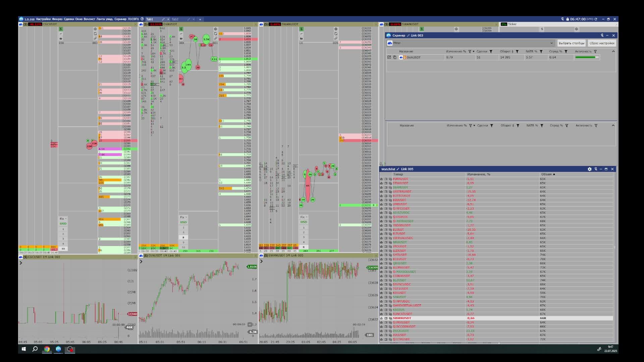Click Сброс настройки button
This screenshot has width=644, height=362.
pyautogui.click(x=602, y=43)
